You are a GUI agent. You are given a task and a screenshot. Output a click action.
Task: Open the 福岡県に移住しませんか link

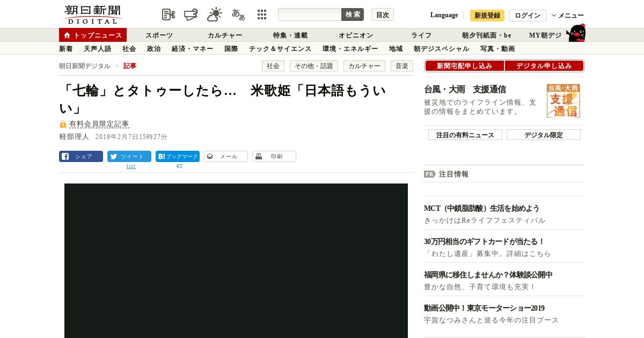coord(488,275)
